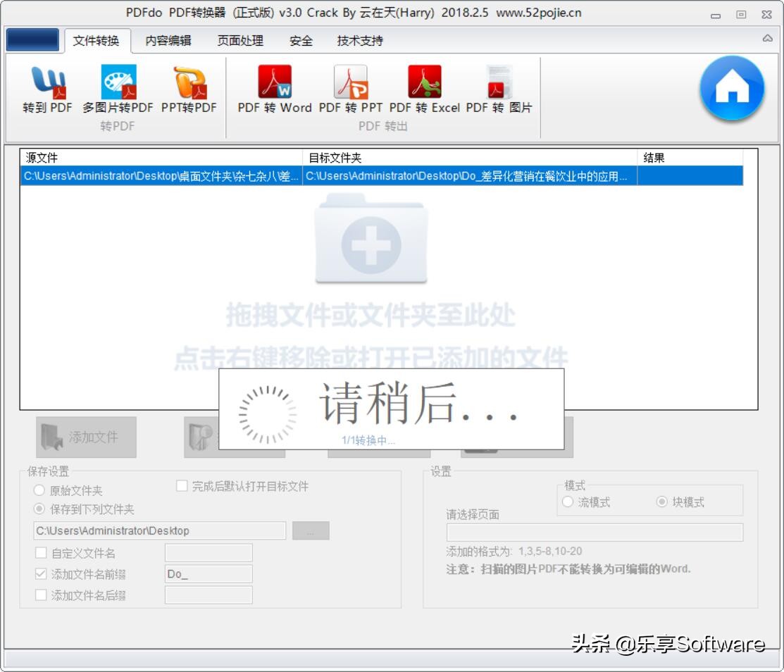This screenshot has height=672, width=784.
Task: Collapse the ribbon with the arrow icon
Action: pyautogui.click(x=768, y=38)
